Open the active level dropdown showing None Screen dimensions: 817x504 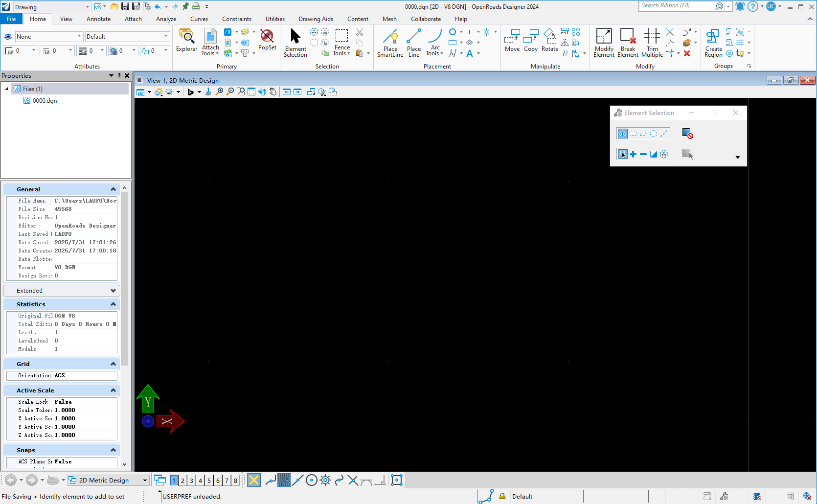(49, 37)
